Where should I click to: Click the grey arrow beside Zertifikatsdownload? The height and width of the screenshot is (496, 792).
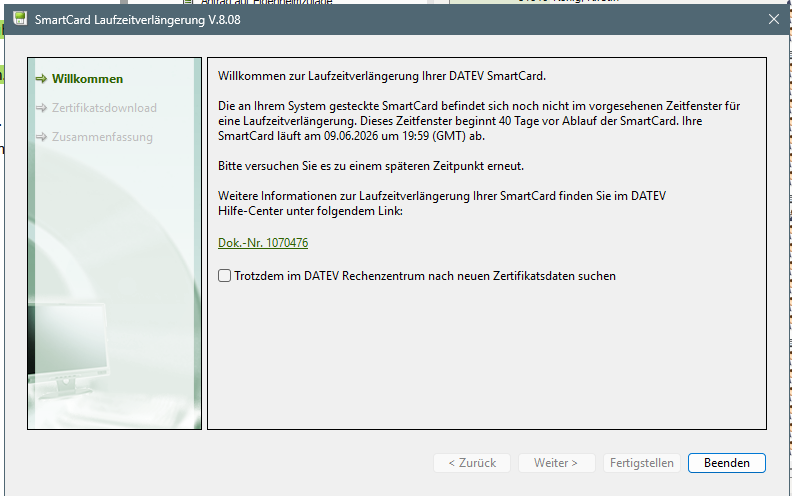(41, 108)
